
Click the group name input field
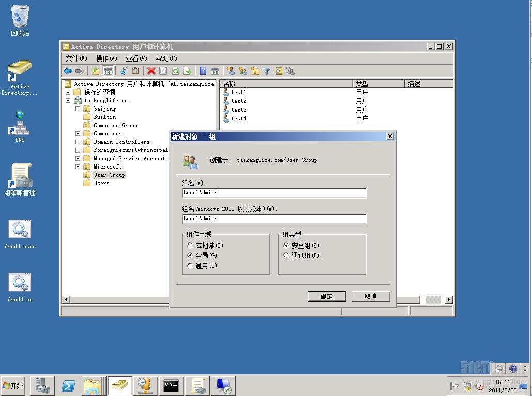click(274, 193)
